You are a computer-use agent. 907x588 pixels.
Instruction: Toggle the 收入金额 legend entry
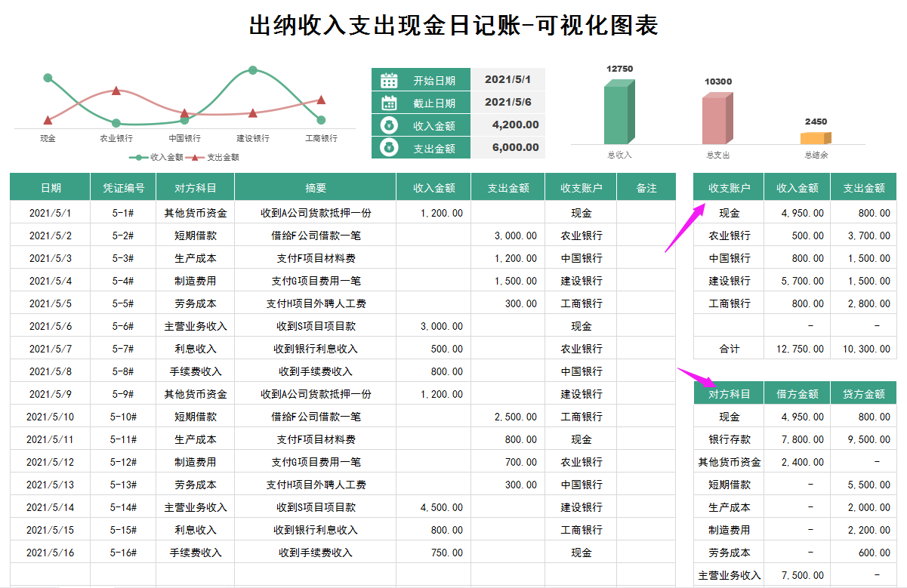[x=163, y=157]
